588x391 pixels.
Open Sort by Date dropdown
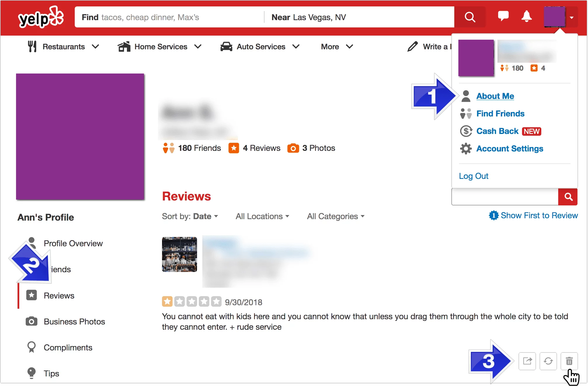[190, 216]
